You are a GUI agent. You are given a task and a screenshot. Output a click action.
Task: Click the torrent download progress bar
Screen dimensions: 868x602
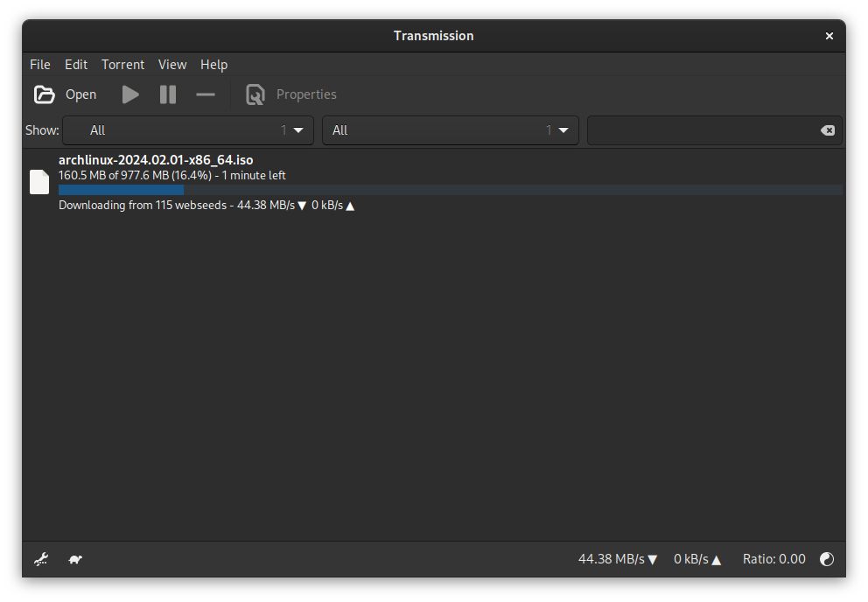coord(450,190)
